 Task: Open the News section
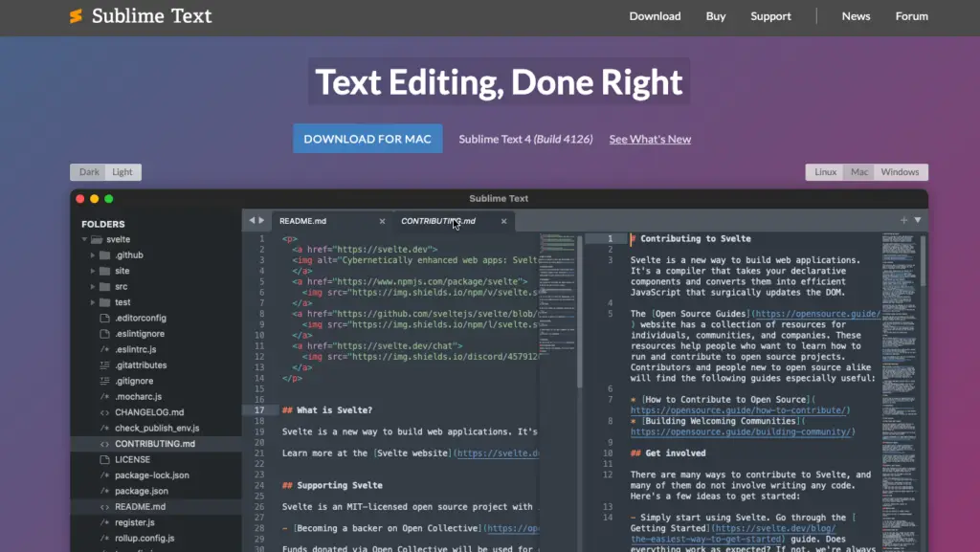point(856,16)
